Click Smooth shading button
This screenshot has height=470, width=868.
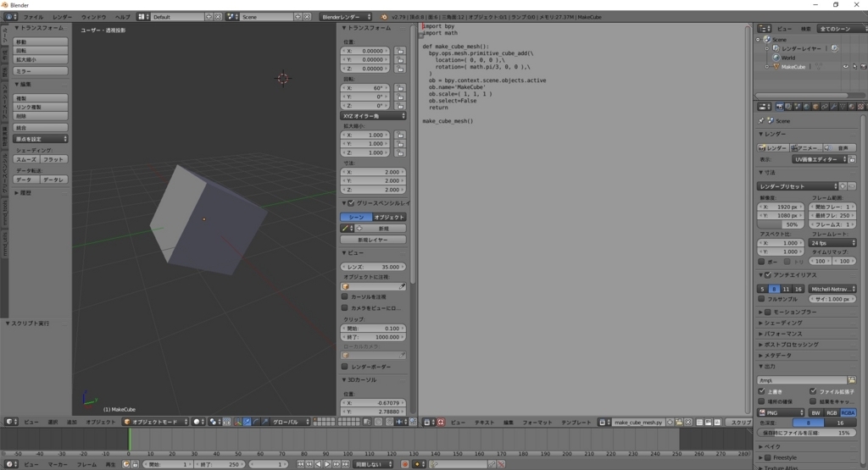tap(26, 159)
